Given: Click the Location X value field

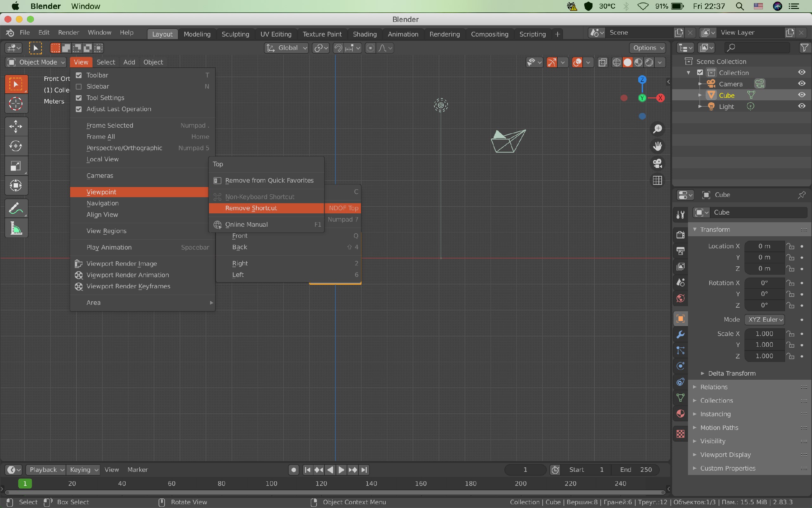Looking at the screenshot, I should click(764, 246).
